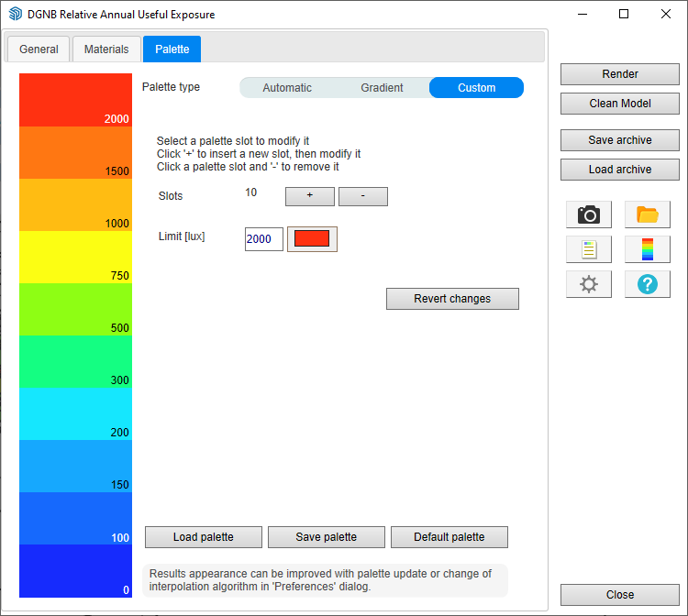Select the orange 1500 palette slot
The width and height of the screenshot is (688, 616).
[75, 152]
